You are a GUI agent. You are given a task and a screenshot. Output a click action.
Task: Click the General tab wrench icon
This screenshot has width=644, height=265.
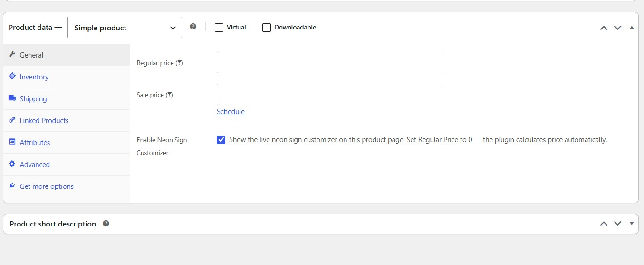[12, 55]
